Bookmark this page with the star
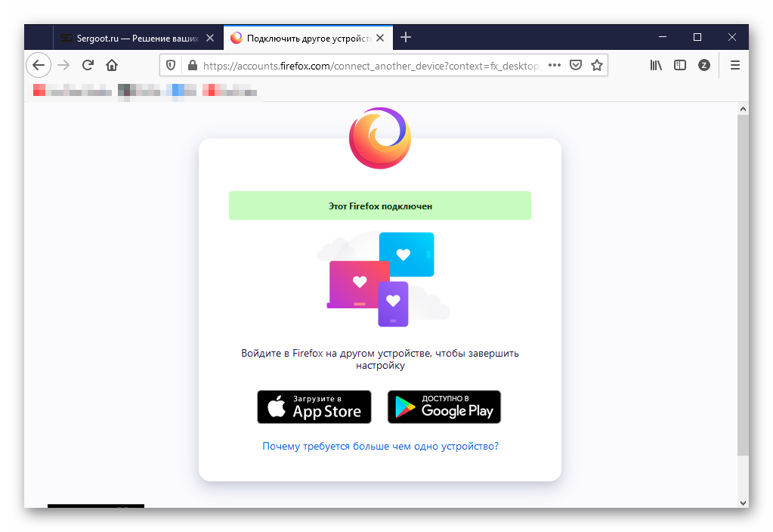This screenshot has height=532, width=773. point(597,66)
